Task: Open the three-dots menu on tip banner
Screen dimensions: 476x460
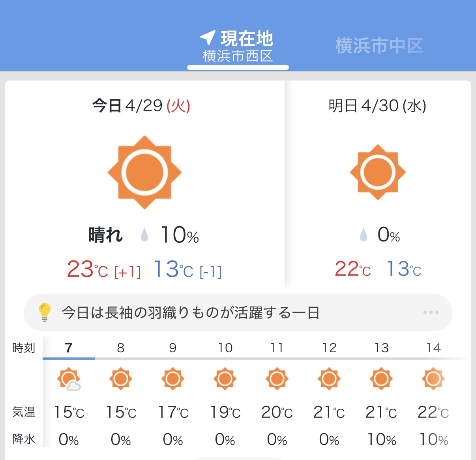Action: pos(431,312)
